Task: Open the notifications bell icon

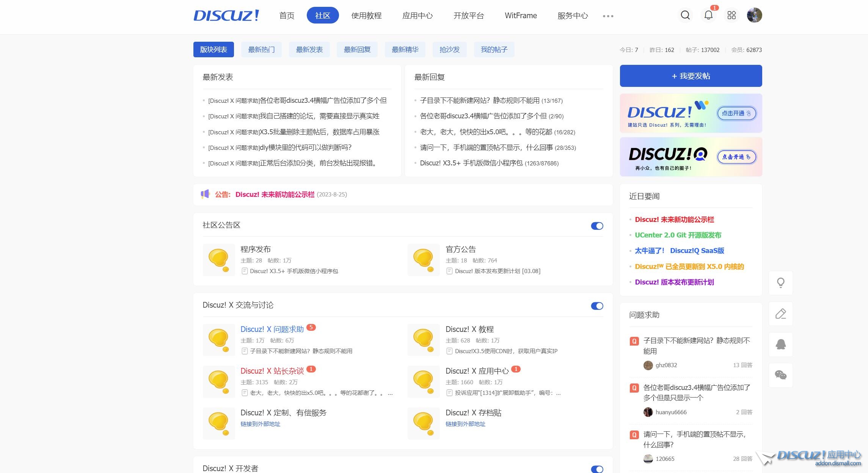Action: (708, 15)
